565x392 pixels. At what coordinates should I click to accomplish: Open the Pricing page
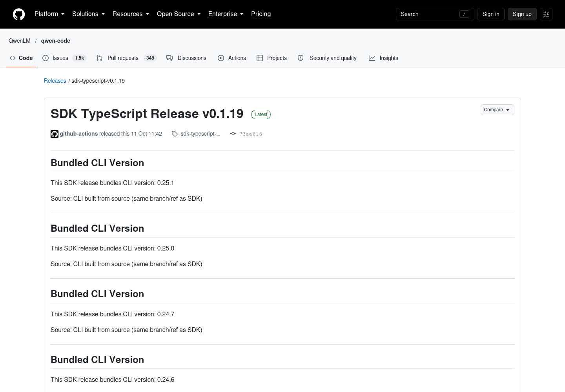(261, 14)
